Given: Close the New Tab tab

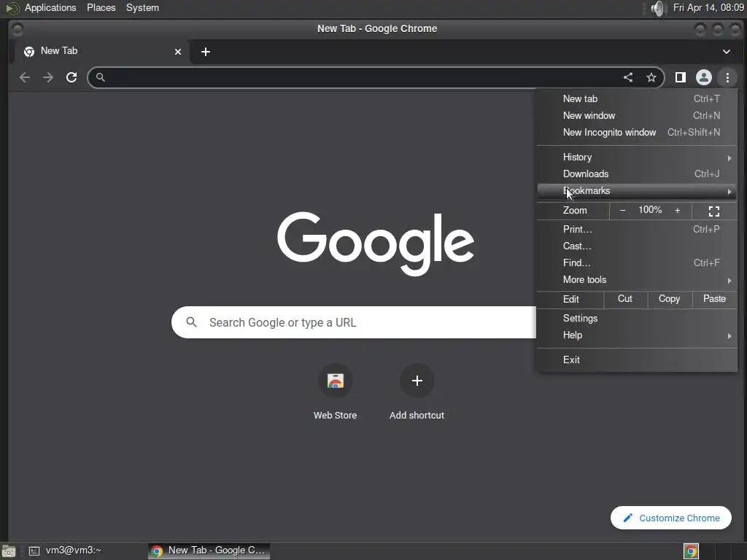Looking at the screenshot, I should tap(178, 52).
